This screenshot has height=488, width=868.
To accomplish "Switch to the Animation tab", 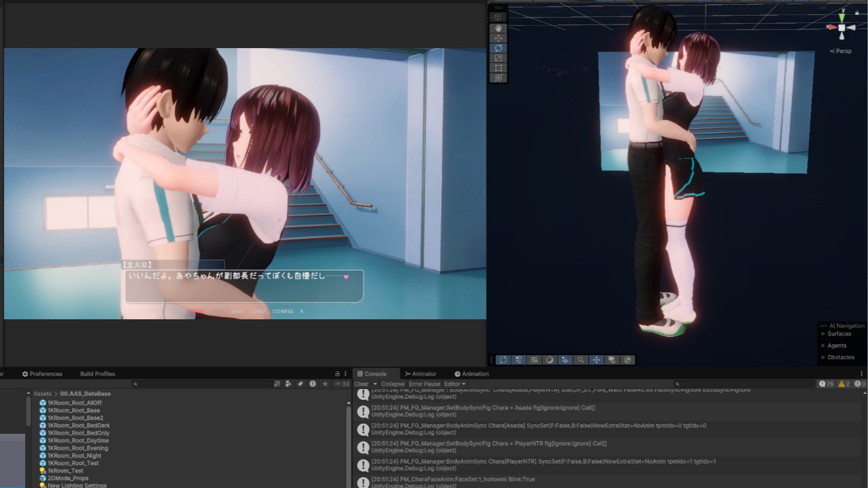I will (x=471, y=374).
